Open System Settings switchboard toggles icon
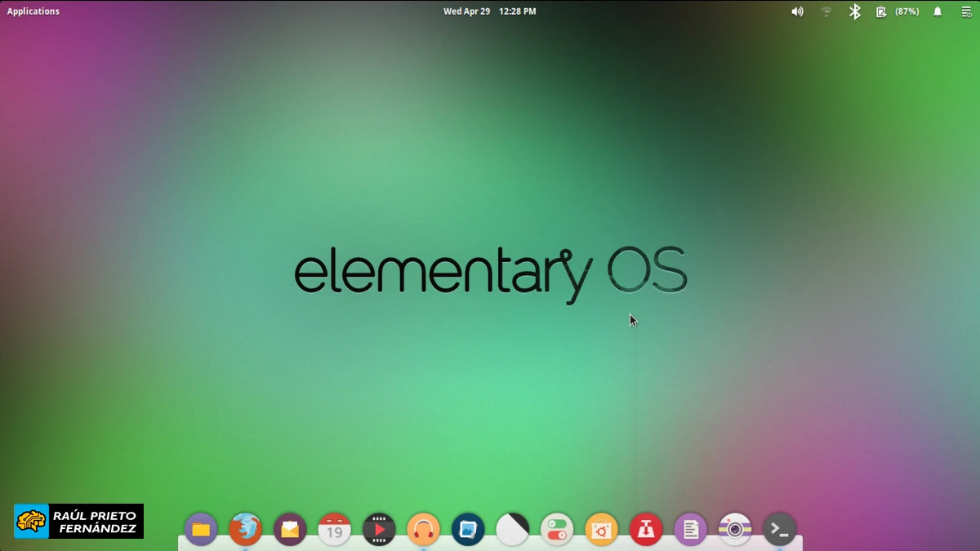Image resolution: width=980 pixels, height=551 pixels. coord(557,529)
